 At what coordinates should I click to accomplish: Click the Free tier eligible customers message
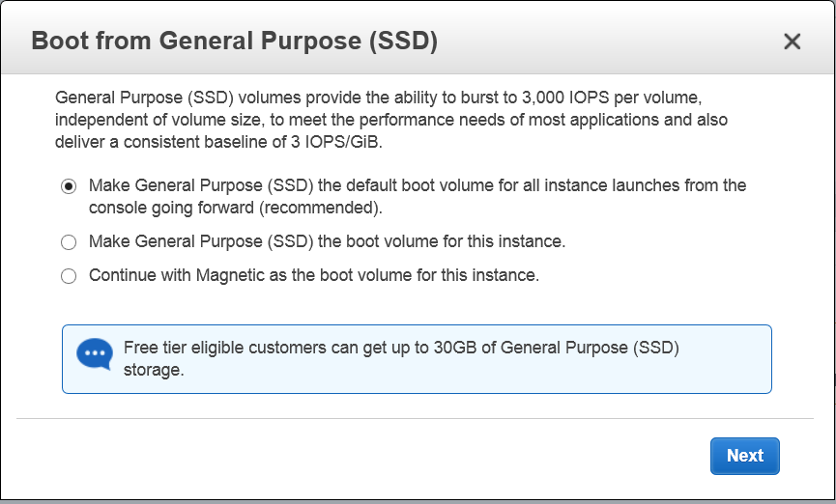[x=401, y=349]
